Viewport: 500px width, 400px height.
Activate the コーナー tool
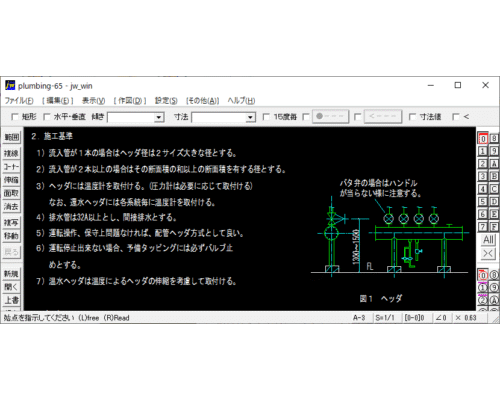pos(11,167)
